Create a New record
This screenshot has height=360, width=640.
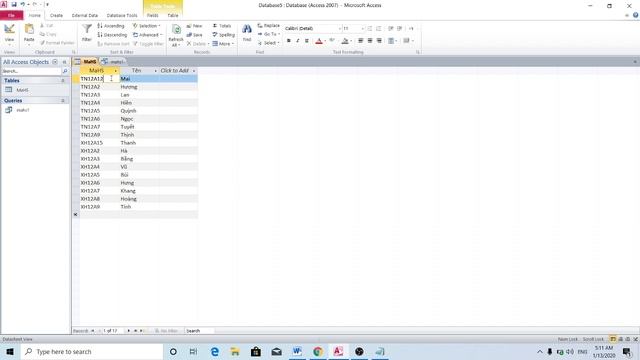click(195, 26)
